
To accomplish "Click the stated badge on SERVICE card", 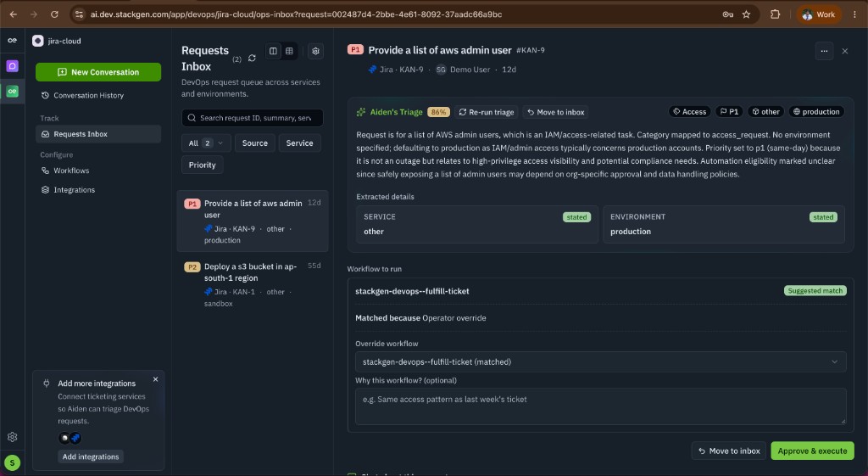I will [x=576, y=217].
